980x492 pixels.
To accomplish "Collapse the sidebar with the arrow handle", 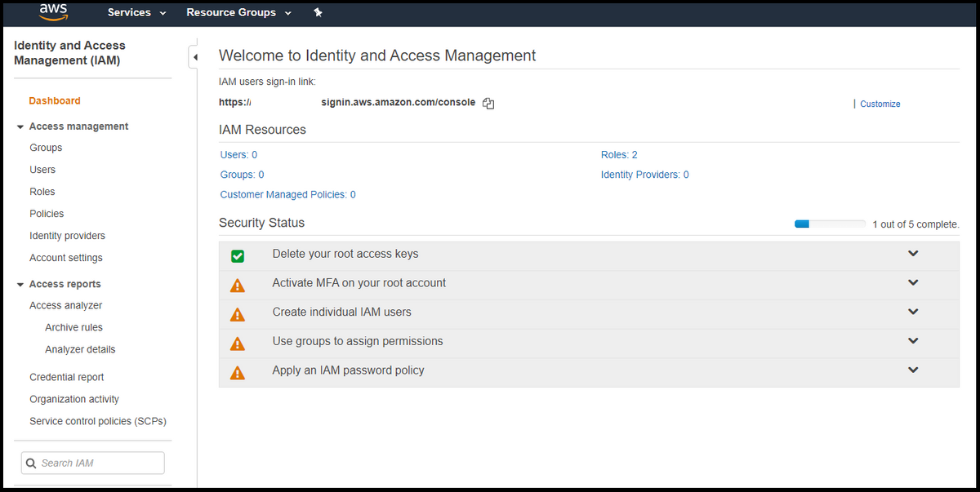I will pos(194,57).
